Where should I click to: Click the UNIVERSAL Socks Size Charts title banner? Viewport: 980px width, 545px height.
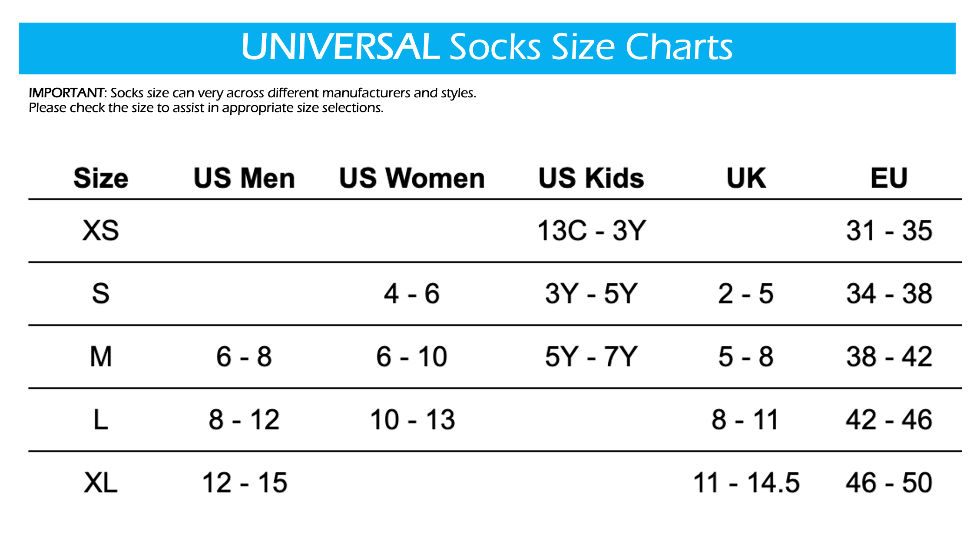click(x=487, y=48)
